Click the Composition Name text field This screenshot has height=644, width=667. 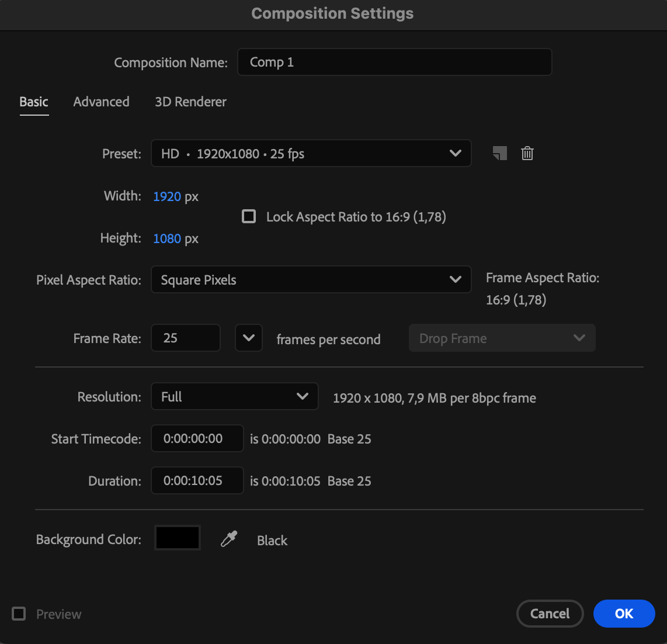coord(394,63)
